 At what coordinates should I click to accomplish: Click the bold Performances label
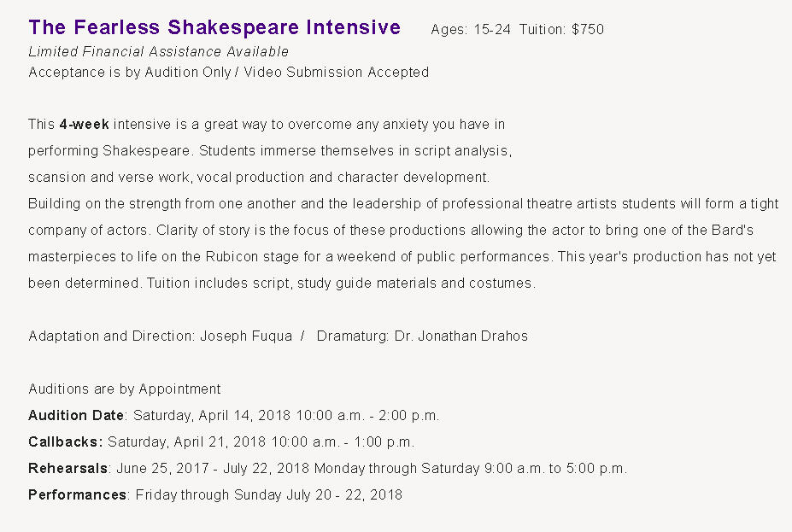78,495
